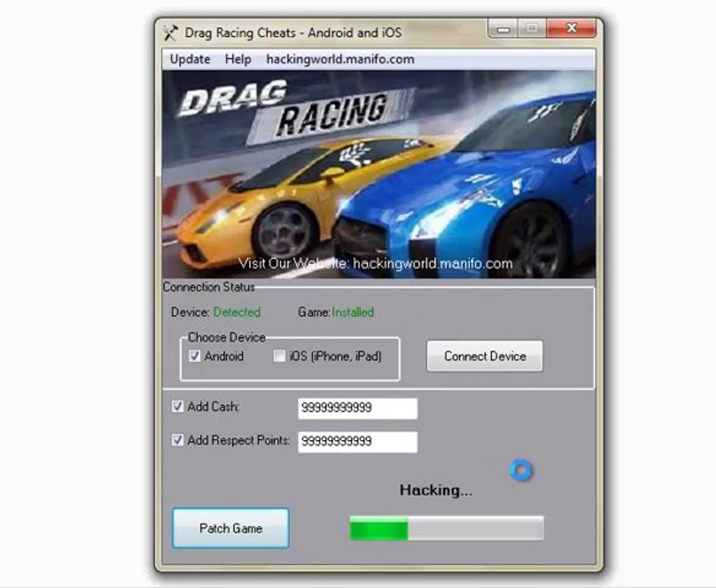Click the green 'Detected' device status
Image resolution: width=716 pixels, height=588 pixels.
tap(237, 312)
